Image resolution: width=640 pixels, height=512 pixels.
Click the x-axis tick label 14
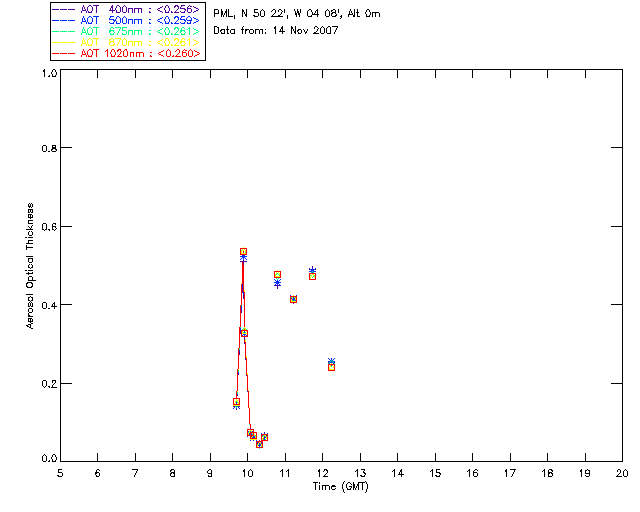(398, 473)
